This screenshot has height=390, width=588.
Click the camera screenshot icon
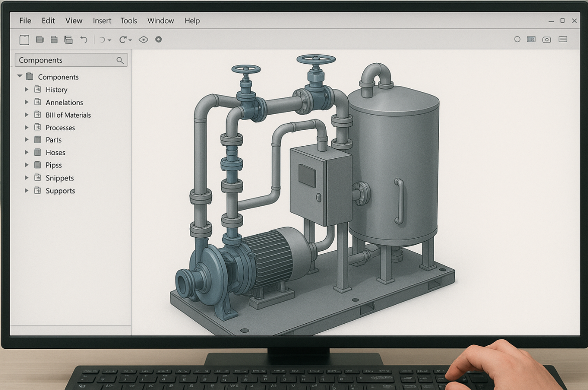click(546, 40)
